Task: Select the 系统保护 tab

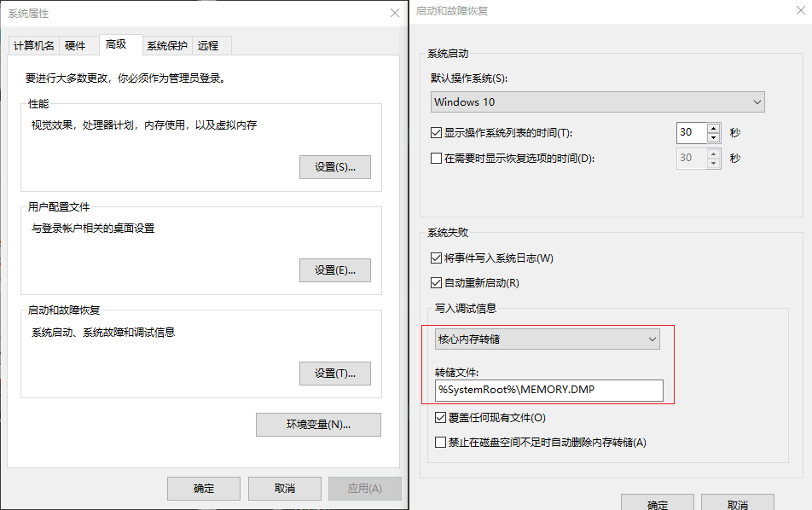Action: point(167,46)
